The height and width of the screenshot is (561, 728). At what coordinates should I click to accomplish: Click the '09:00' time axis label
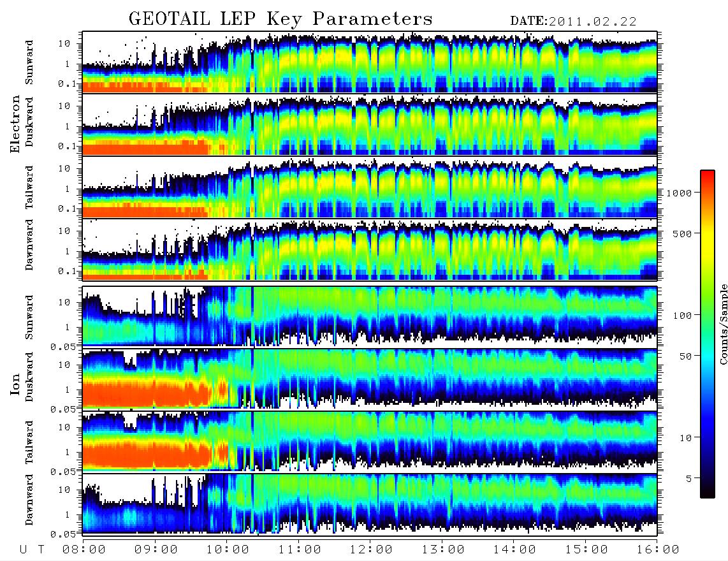click(156, 550)
